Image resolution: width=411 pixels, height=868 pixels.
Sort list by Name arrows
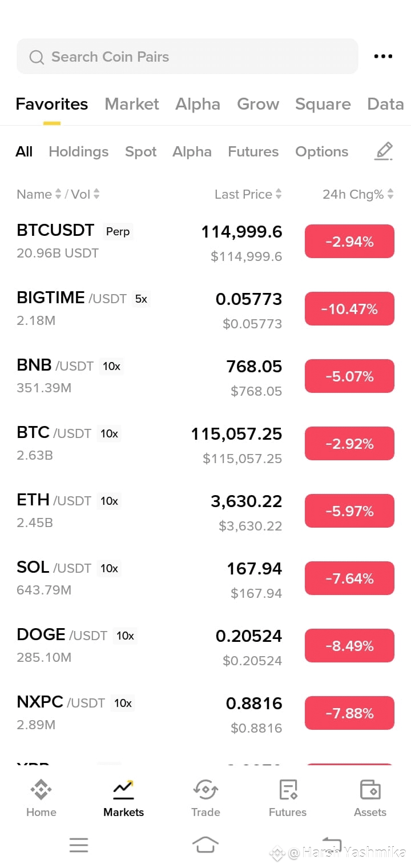[x=58, y=194]
